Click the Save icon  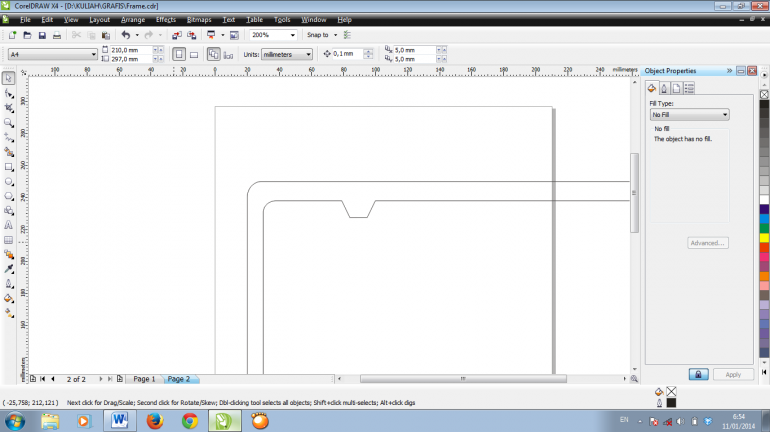[x=42, y=35]
